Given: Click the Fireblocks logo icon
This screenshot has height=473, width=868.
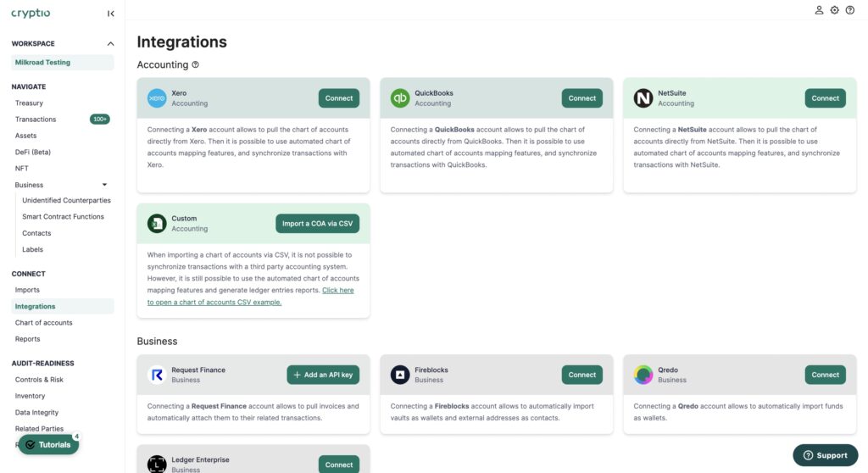Looking at the screenshot, I should click(400, 375).
